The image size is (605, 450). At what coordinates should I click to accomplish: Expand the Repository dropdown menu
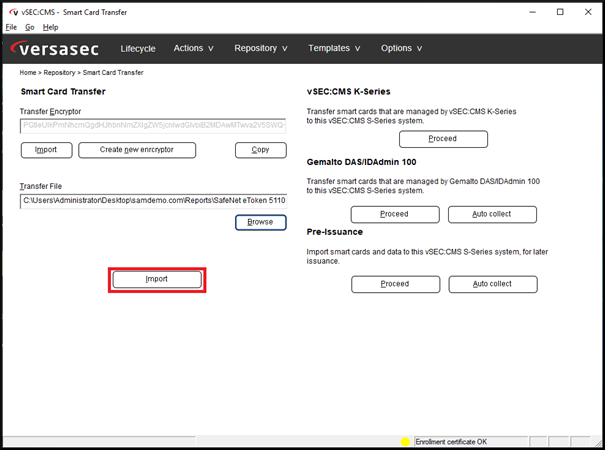[x=261, y=48]
